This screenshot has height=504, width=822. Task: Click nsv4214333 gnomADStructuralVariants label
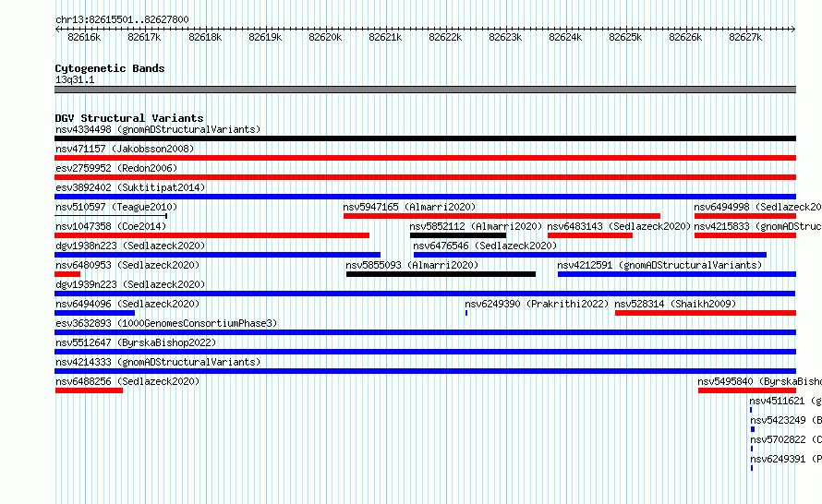pyautogui.click(x=158, y=362)
